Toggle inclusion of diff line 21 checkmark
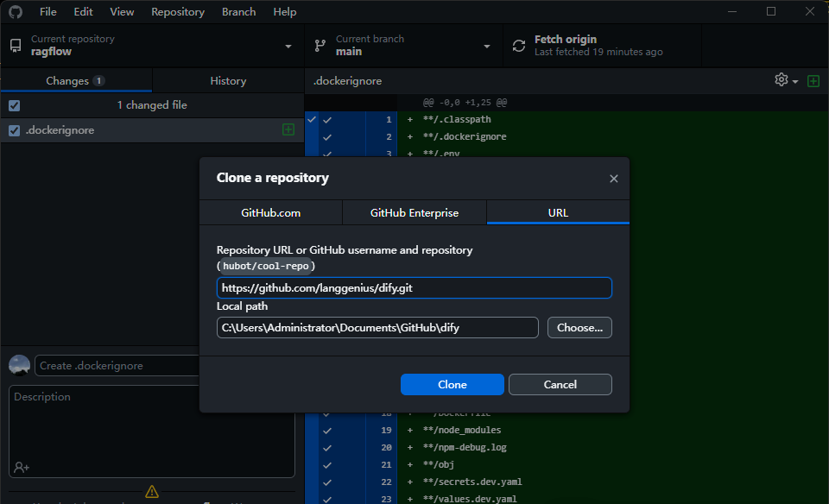829x504 pixels. pyautogui.click(x=327, y=465)
